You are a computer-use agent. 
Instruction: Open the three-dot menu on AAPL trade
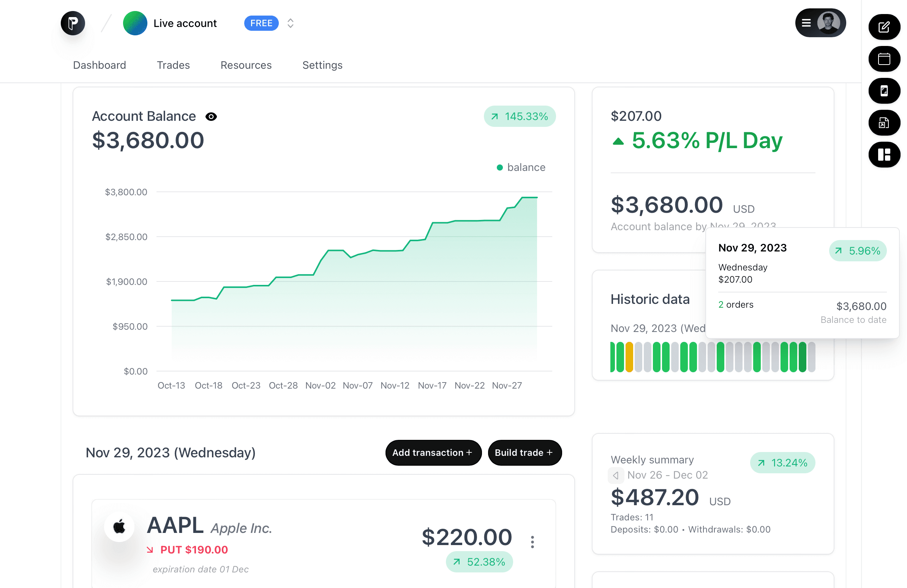pyautogui.click(x=533, y=542)
